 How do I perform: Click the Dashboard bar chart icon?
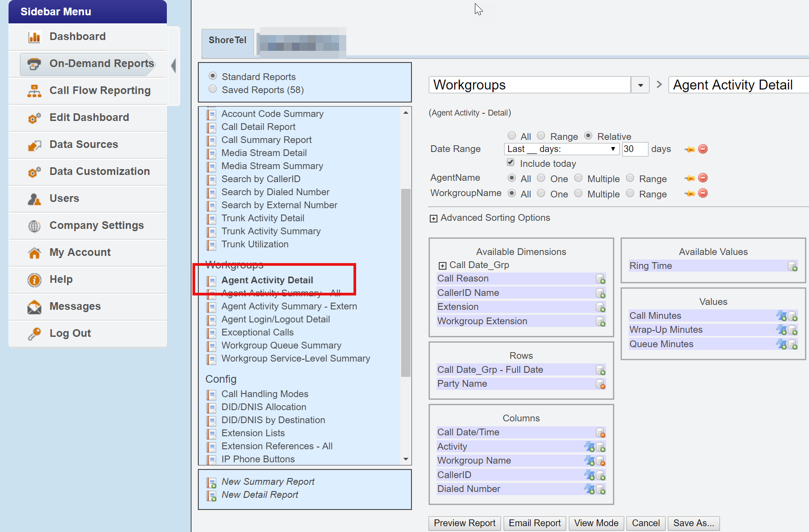[x=34, y=37]
